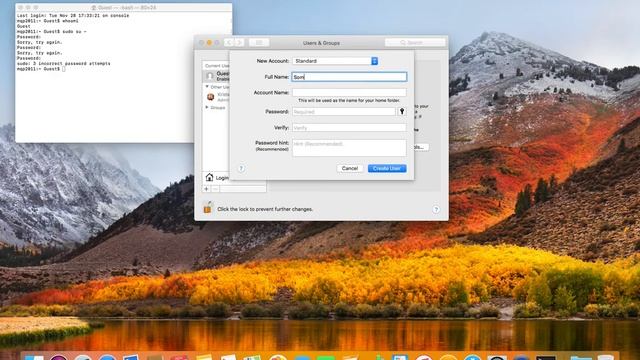Click into the Full Name field

coord(349,77)
